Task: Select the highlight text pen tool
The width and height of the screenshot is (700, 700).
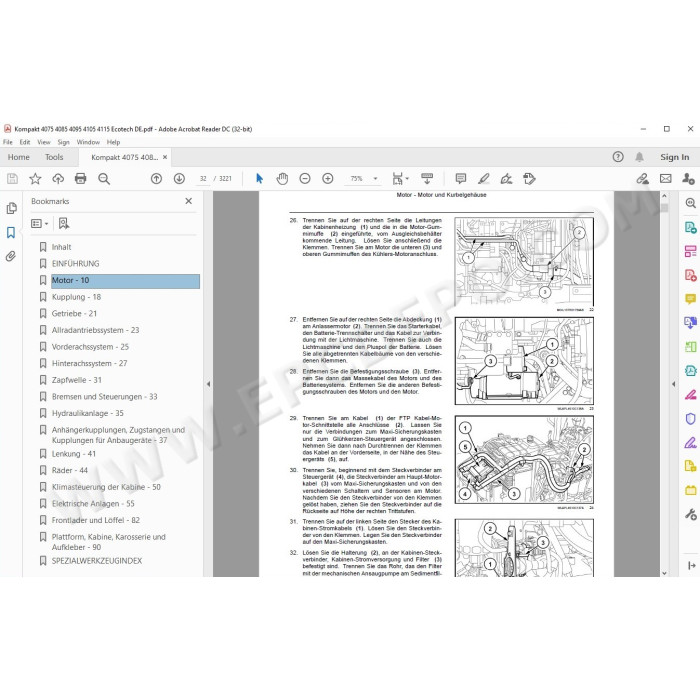Action: click(x=484, y=179)
